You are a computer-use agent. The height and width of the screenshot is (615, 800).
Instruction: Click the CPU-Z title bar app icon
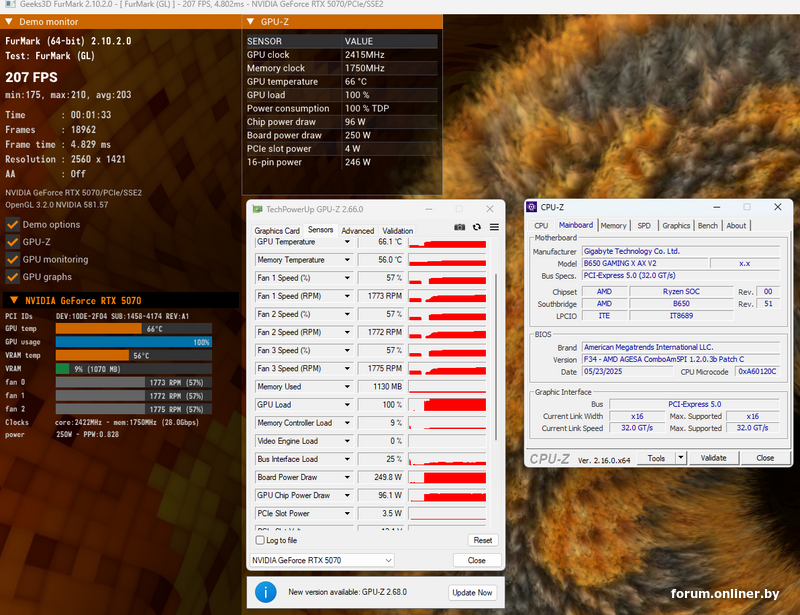[x=532, y=207]
